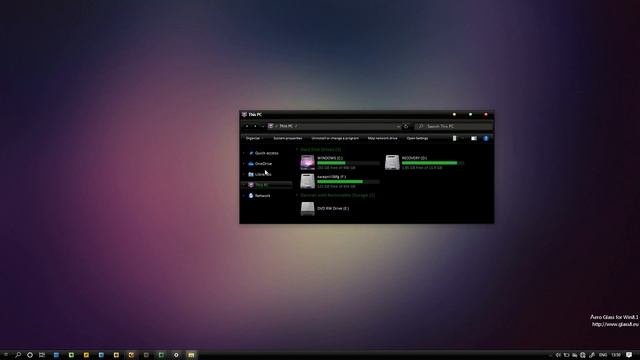Click the Search This PC field
640x360 pixels.
point(453,126)
